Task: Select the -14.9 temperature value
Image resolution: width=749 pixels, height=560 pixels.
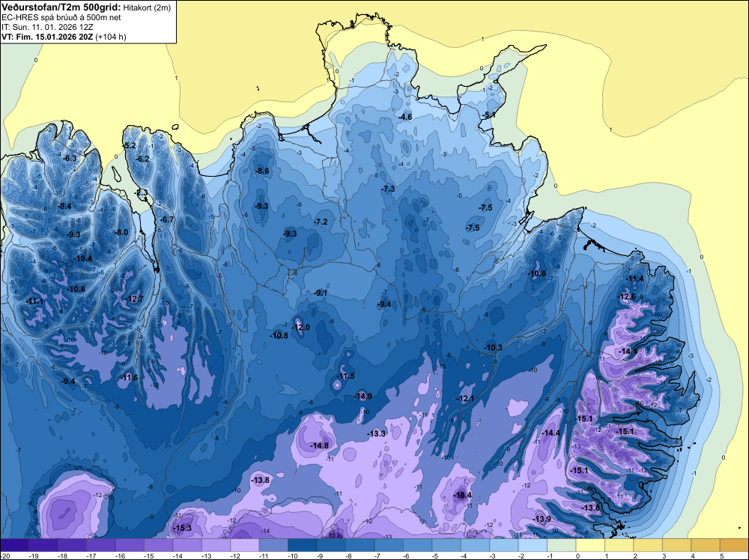Action: (363, 396)
